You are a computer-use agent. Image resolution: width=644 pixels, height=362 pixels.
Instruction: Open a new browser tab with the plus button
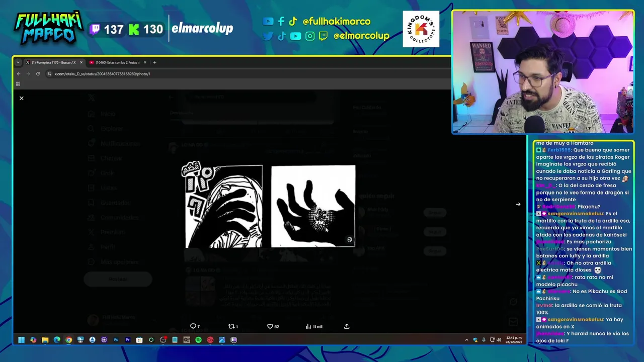pos(154,62)
